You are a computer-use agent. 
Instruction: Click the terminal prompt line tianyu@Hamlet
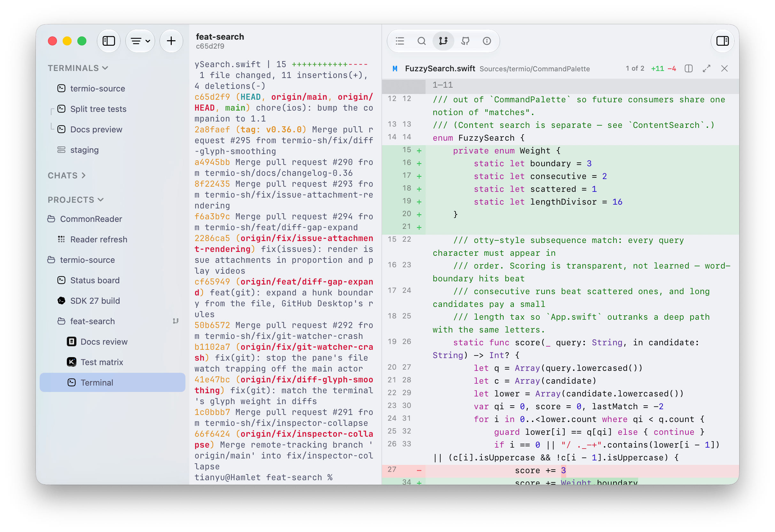[263, 478]
